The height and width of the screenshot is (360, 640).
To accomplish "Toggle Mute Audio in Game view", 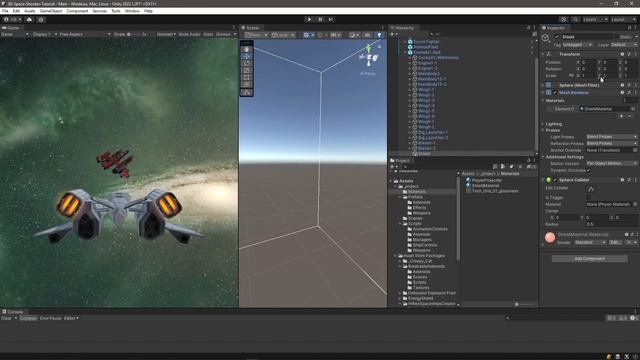I will click(x=189, y=34).
